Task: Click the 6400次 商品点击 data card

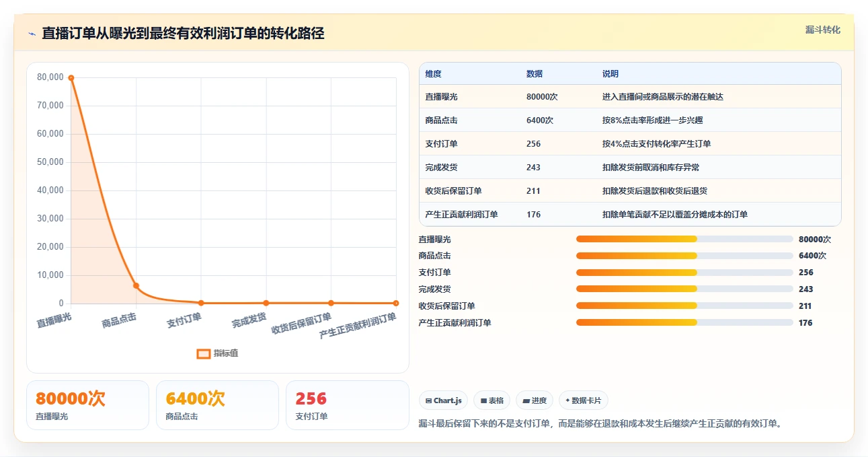Action: pos(217,405)
